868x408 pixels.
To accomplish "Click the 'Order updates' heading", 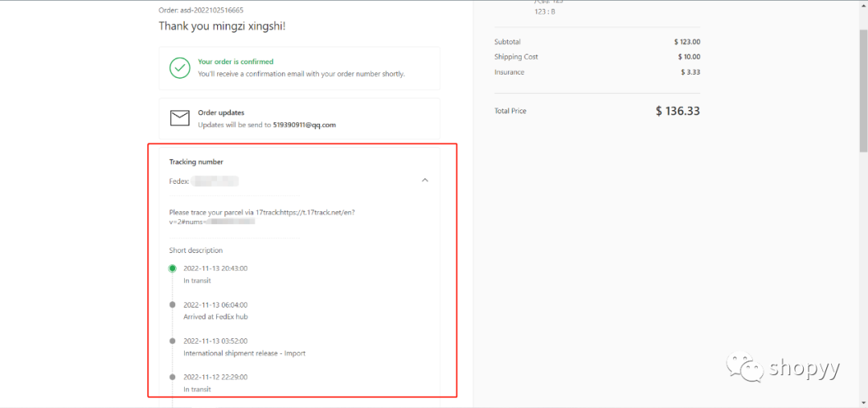I will click(222, 112).
